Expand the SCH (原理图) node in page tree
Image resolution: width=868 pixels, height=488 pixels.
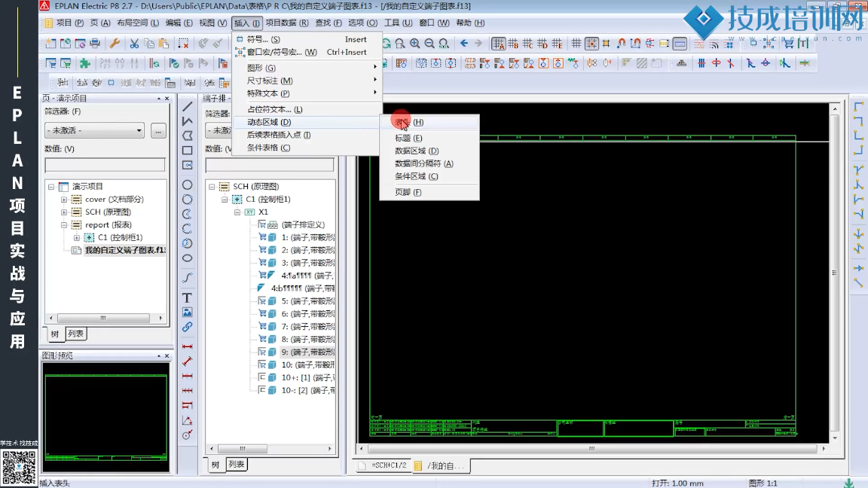pyautogui.click(x=64, y=212)
